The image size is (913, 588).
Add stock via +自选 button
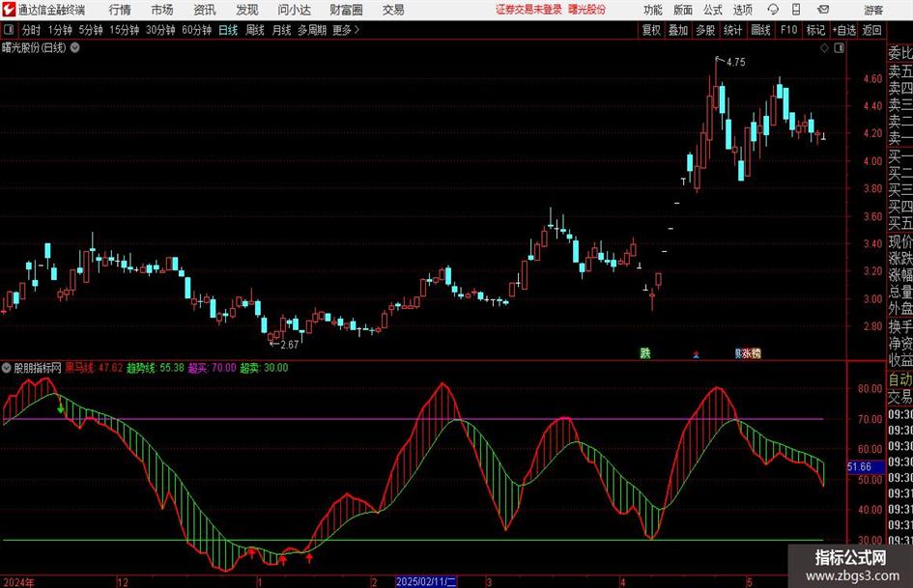click(x=843, y=30)
